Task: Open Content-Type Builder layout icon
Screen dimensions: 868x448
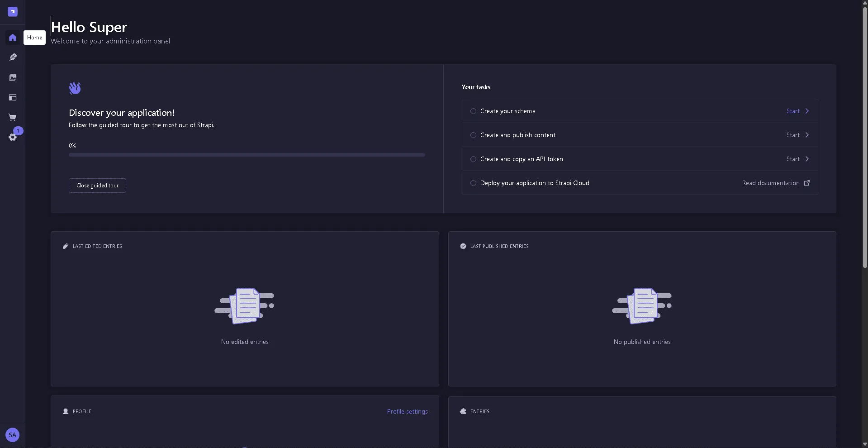Action: pyautogui.click(x=13, y=97)
